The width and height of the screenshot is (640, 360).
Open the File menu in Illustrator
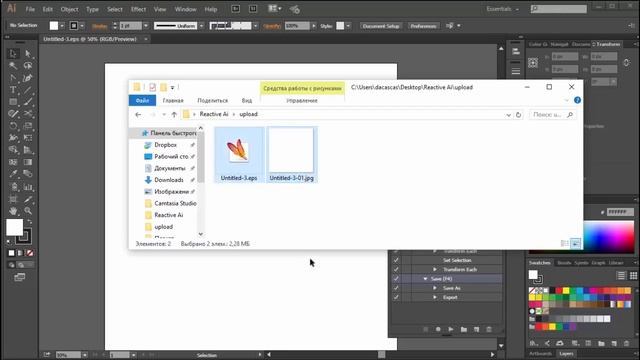(30, 9)
